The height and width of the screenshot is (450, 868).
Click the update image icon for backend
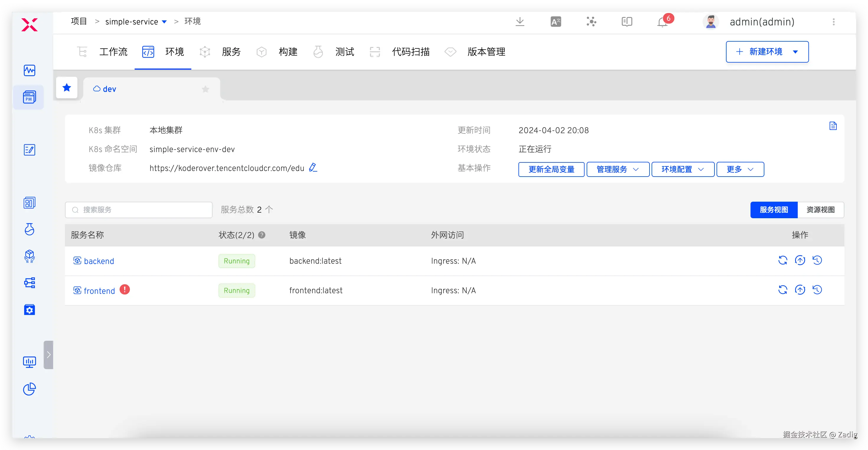[800, 260]
